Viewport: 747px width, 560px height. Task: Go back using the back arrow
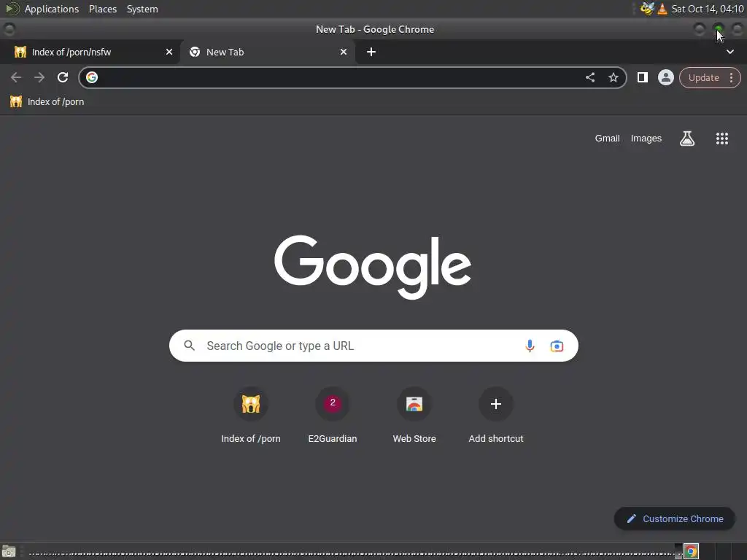[16, 77]
